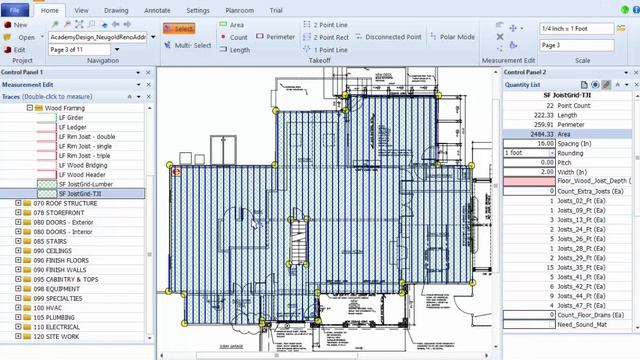Click the Edit project icon
640x360 pixels.
8,50
